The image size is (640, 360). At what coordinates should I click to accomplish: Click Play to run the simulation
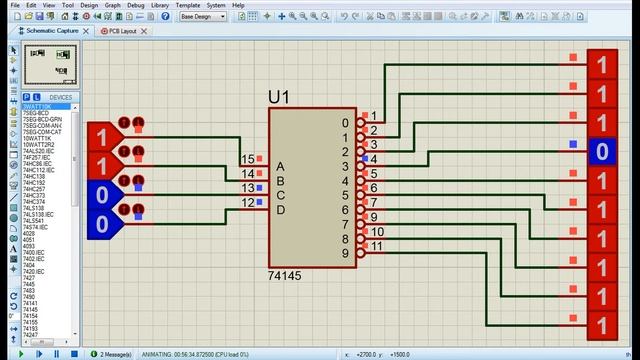click(21, 354)
